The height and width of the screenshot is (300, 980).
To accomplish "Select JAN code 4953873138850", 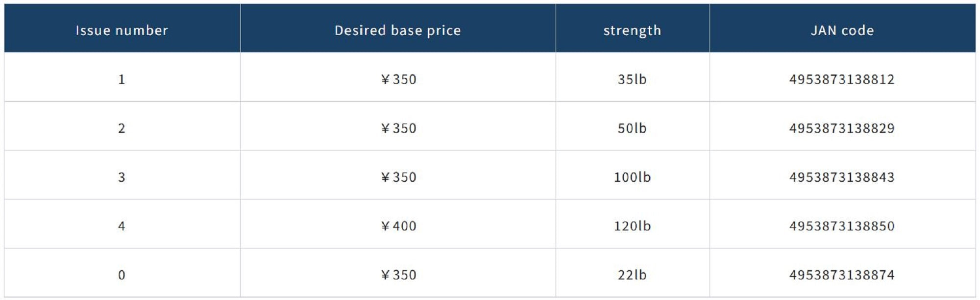I will pyautogui.click(x=841, y=226).
